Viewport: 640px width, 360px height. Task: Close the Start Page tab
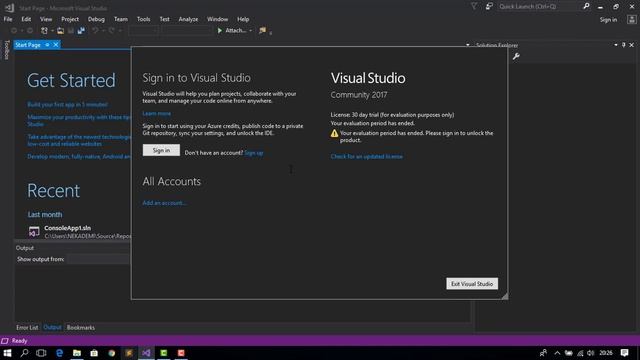pos(56,45)
